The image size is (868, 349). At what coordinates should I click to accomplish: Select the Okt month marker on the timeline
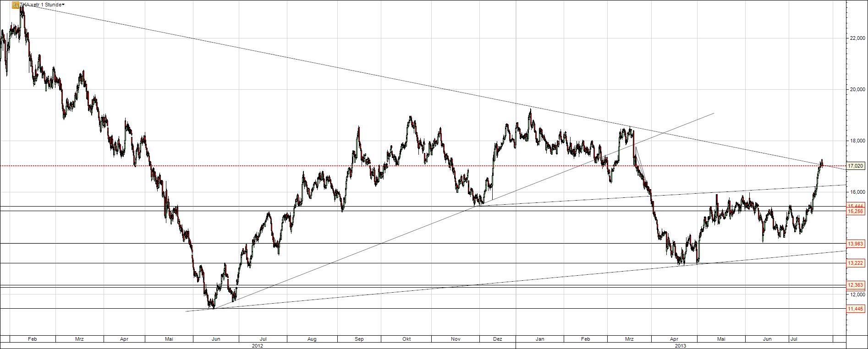tap(406, 339)
